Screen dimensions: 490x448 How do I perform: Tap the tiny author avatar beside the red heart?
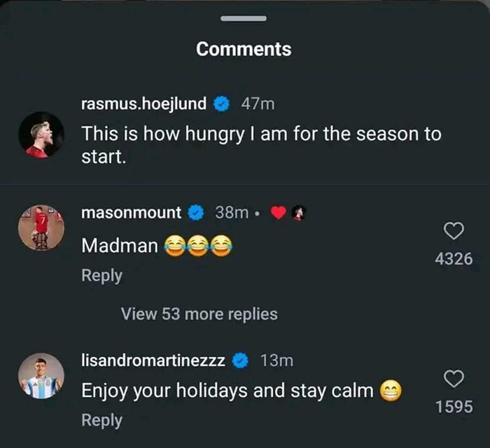(297, 213)
